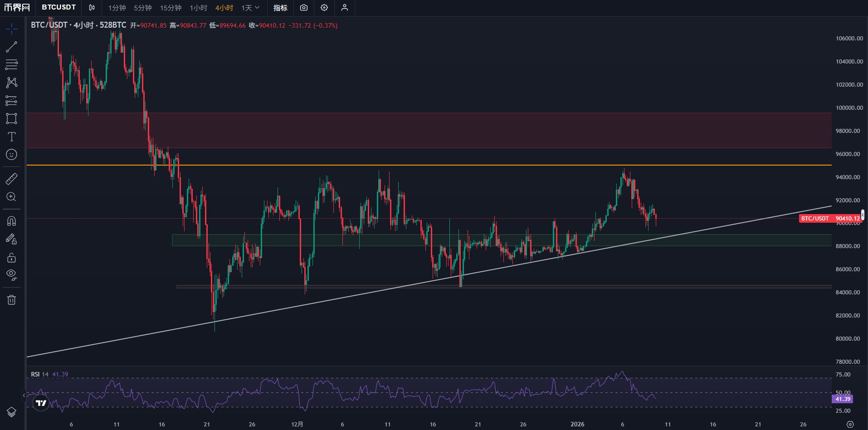Switch to the 1小时 timeframe
Screen dimensions: 868x430
(198, 8)
